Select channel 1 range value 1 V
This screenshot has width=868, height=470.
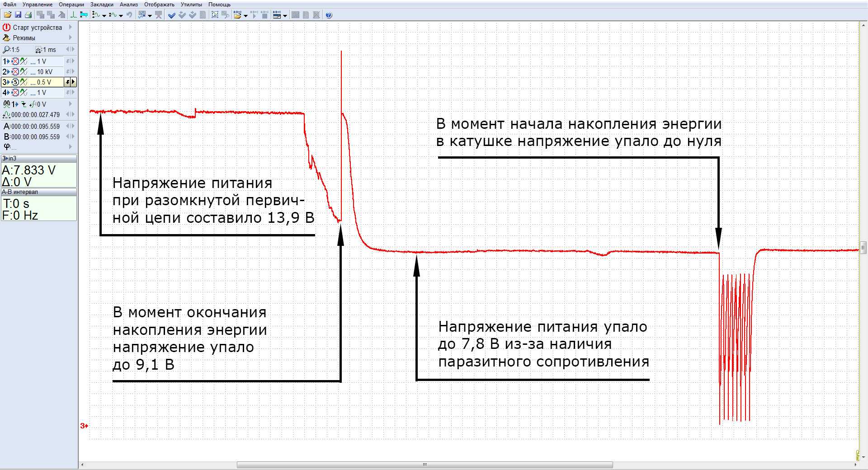42,61
